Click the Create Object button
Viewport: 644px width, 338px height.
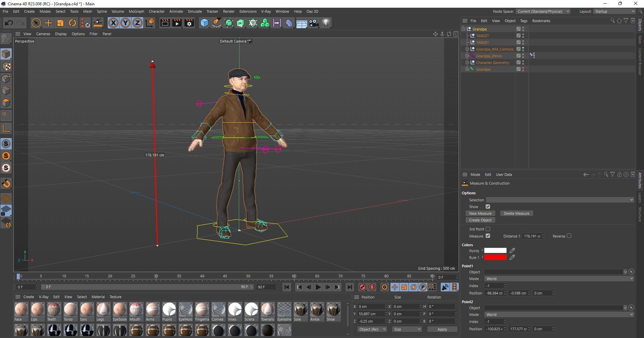pyautogui.click(x=480, y=220)
